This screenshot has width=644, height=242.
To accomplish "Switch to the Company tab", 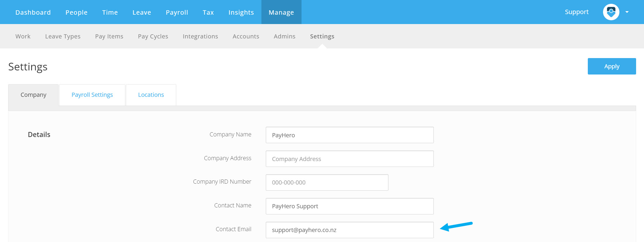I will tap(33, 95).
